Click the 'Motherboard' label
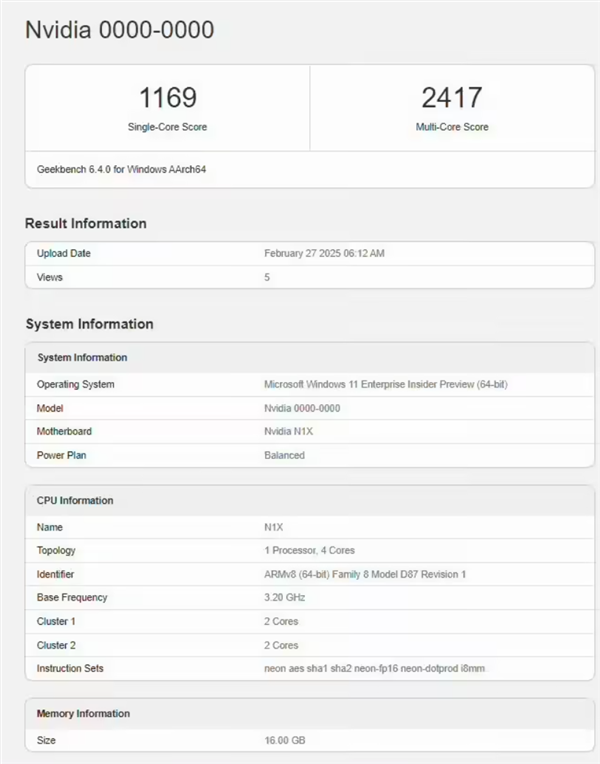 (64, 431)
